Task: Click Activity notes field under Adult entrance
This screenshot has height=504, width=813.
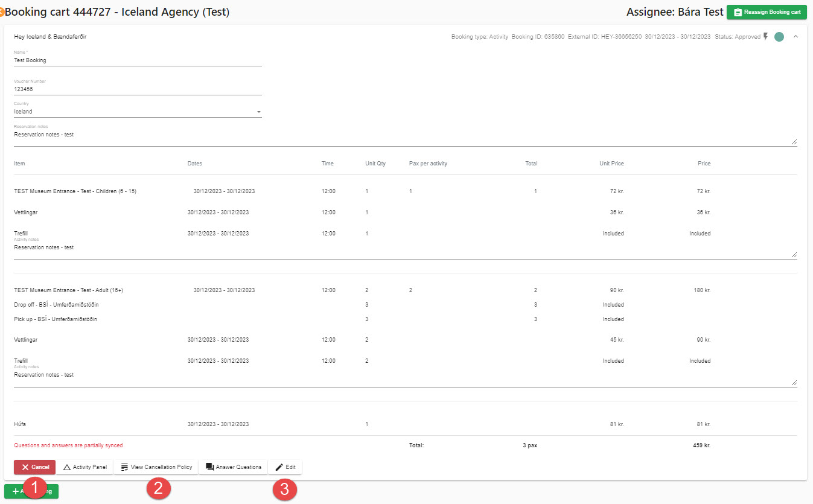Action: click(x=405, y=378)
